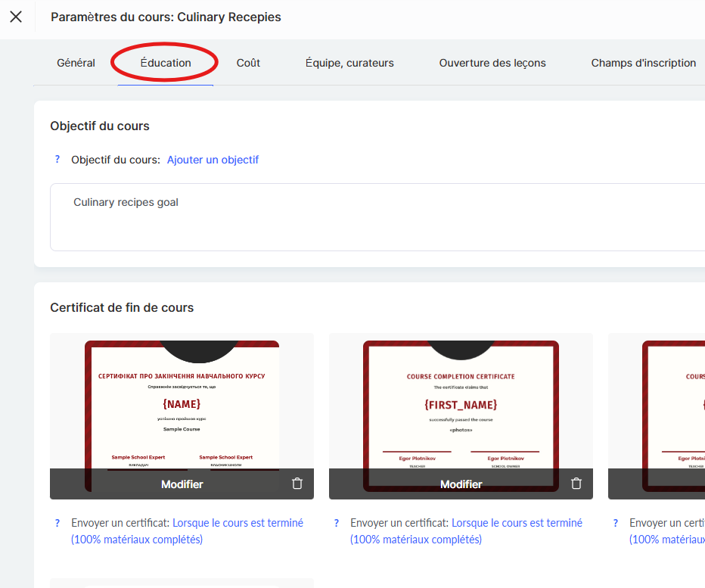Switch to the Général tab

(x=76, y=63)
